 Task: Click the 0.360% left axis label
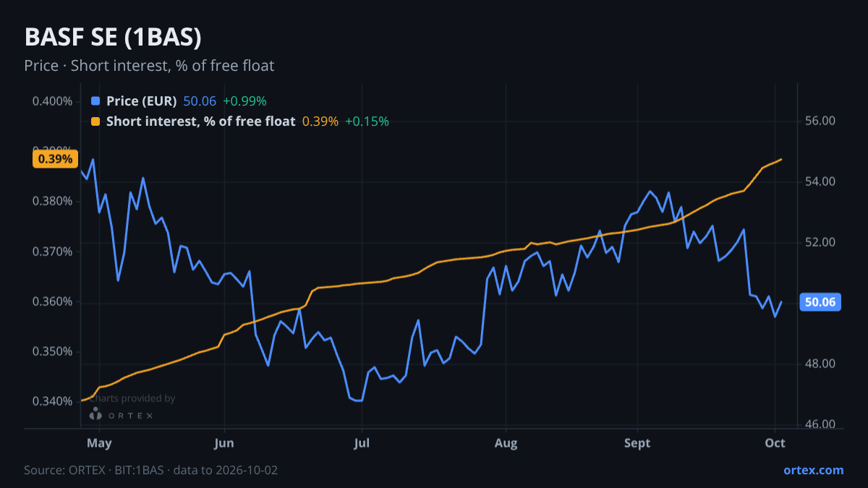(x=52, y=301)
